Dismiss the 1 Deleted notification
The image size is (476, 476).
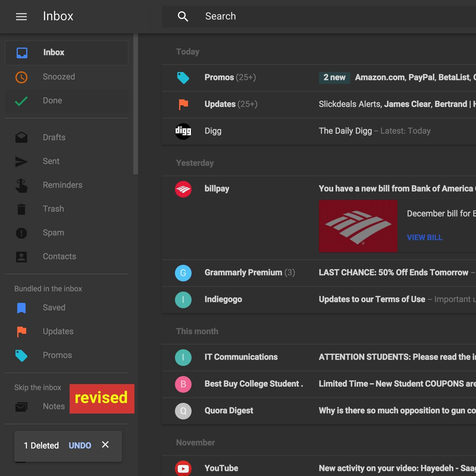pyautogui.click(x=105, y=444)
